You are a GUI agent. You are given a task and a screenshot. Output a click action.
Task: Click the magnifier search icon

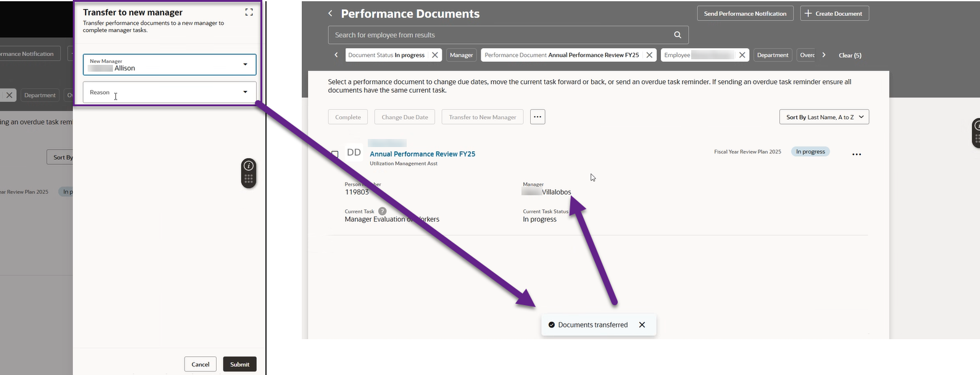click(x=677, y=35)
